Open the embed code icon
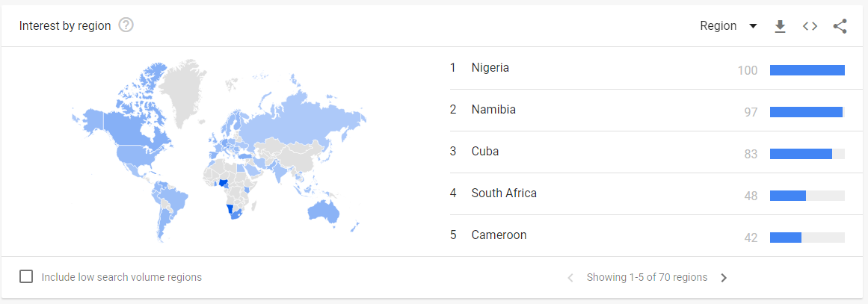Screen dimensions: 868x304 (810, 26)
